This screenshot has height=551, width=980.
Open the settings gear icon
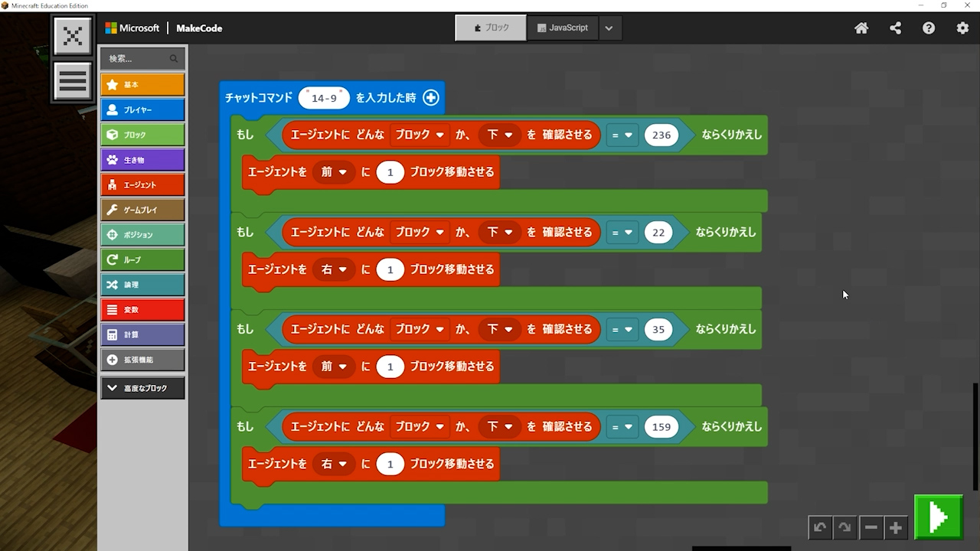tap(962, 28)
